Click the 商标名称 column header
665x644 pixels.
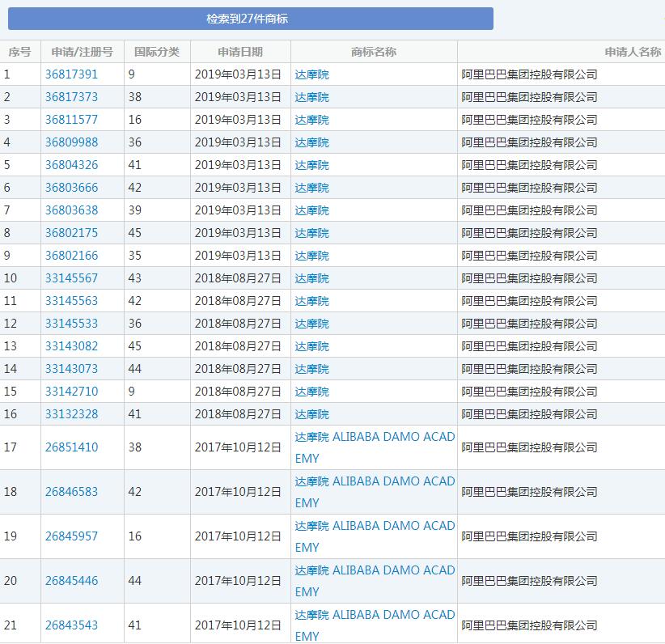click(375, 51)
